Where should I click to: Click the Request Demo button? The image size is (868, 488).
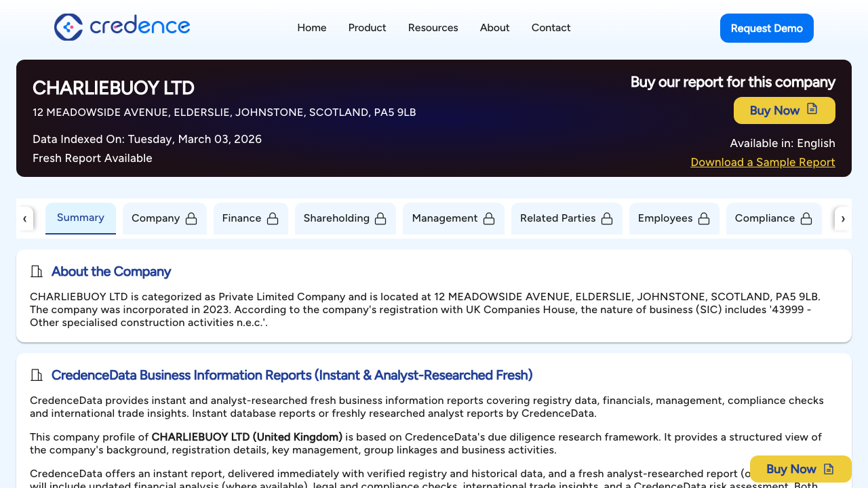[766, 28]
